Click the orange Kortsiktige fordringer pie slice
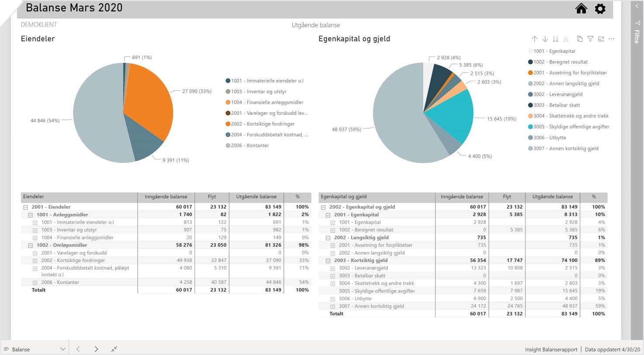Image resolution: width=644 pixels, height=355 pixels. [x=151, y=105]
